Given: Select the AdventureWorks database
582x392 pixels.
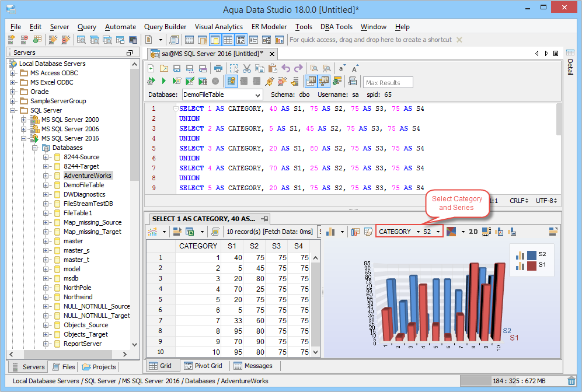Looking at the screenshot, I should [87, 176].
